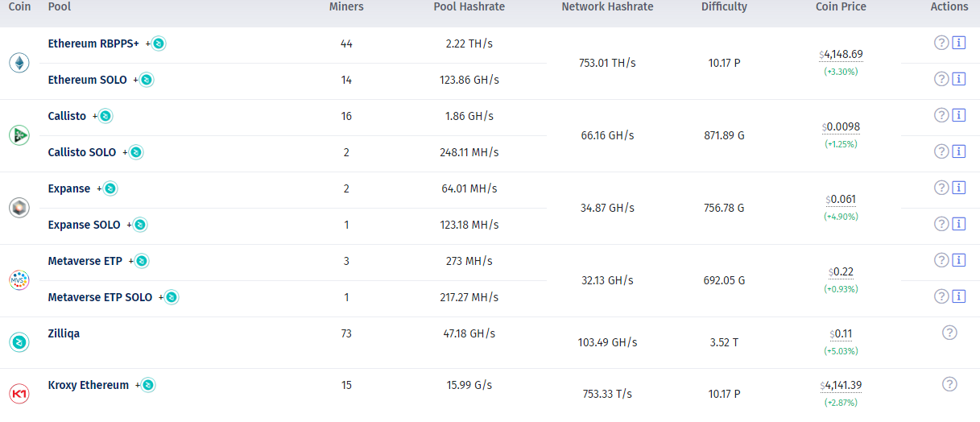Click Zilliqa badge beside Expanse SOLO
Viewport: 980px width, 422px height.
(x=140, y=225)
